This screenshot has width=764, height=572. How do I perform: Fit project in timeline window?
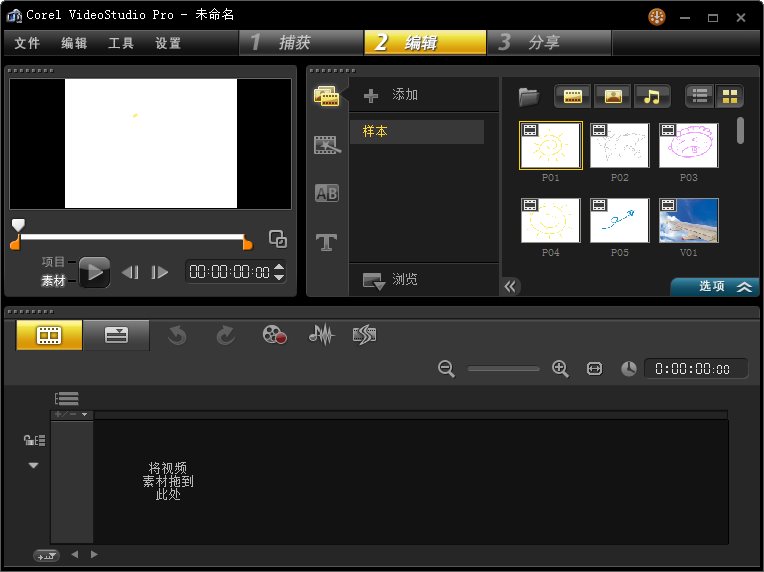[x=595, y=369]
